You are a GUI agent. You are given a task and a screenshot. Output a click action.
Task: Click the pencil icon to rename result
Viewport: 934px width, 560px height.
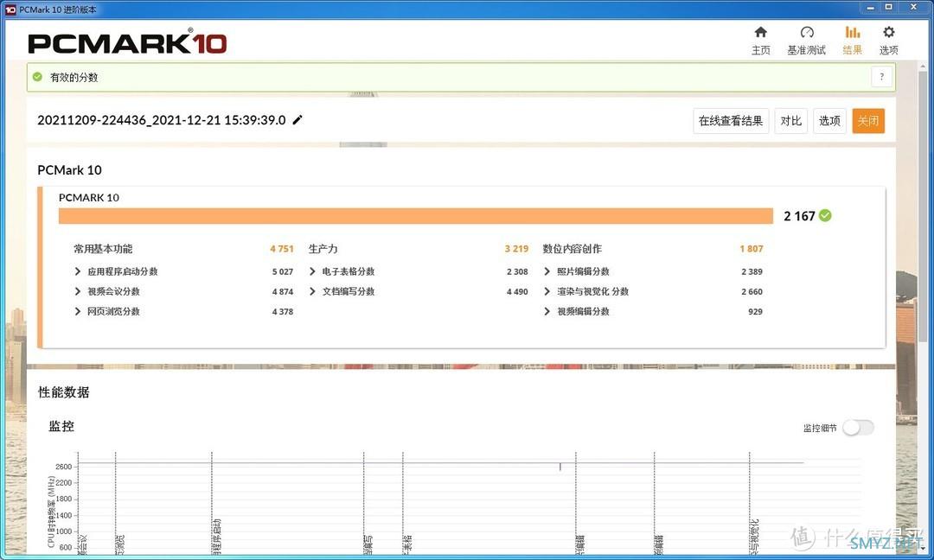pyautogui.click(x=297, y=119)
